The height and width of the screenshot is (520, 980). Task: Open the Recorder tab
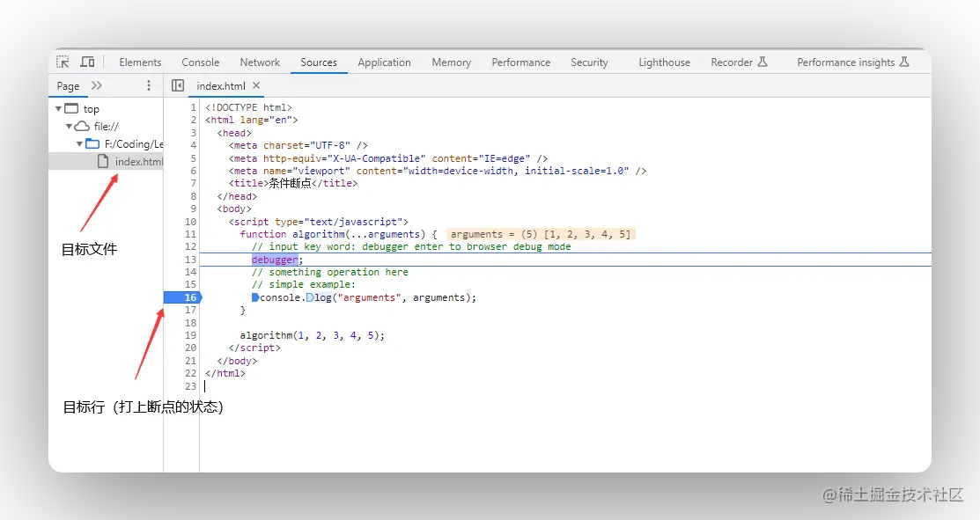tap(739, 62)
